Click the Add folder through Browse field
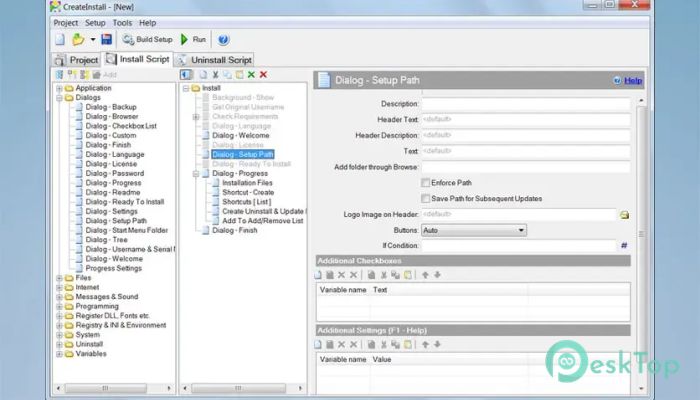The image size is (700, 400). click(526, 167)
